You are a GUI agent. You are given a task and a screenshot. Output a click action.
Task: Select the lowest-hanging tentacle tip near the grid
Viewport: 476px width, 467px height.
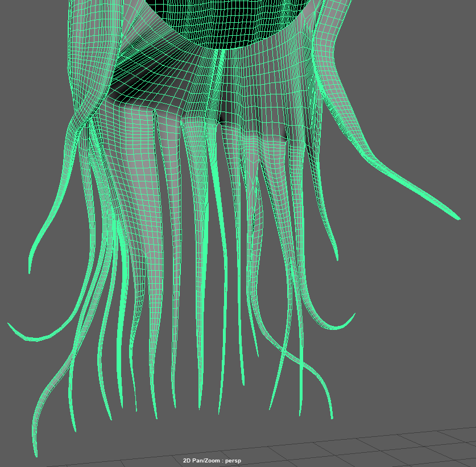tap(36, 454)
